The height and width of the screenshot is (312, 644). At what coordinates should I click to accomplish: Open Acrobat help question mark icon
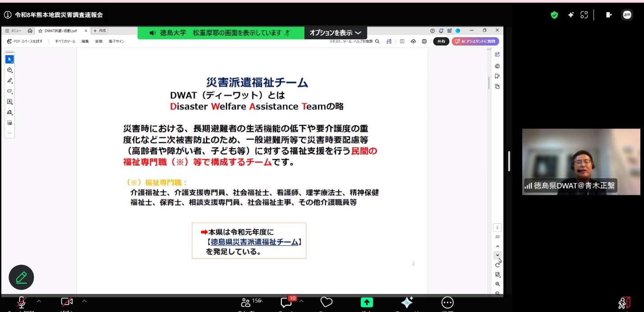coord(432,31)
